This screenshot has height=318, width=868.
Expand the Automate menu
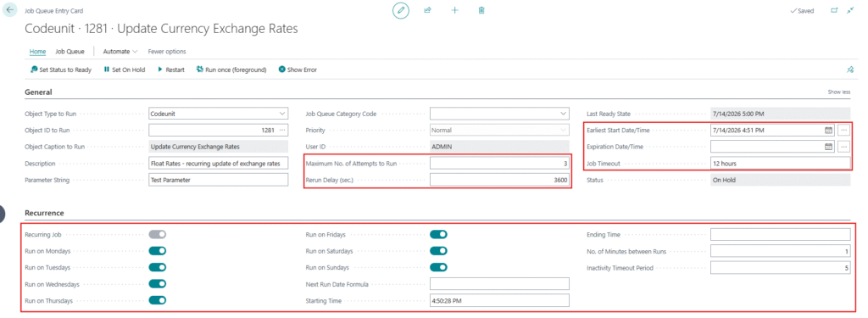click(120, 52)
